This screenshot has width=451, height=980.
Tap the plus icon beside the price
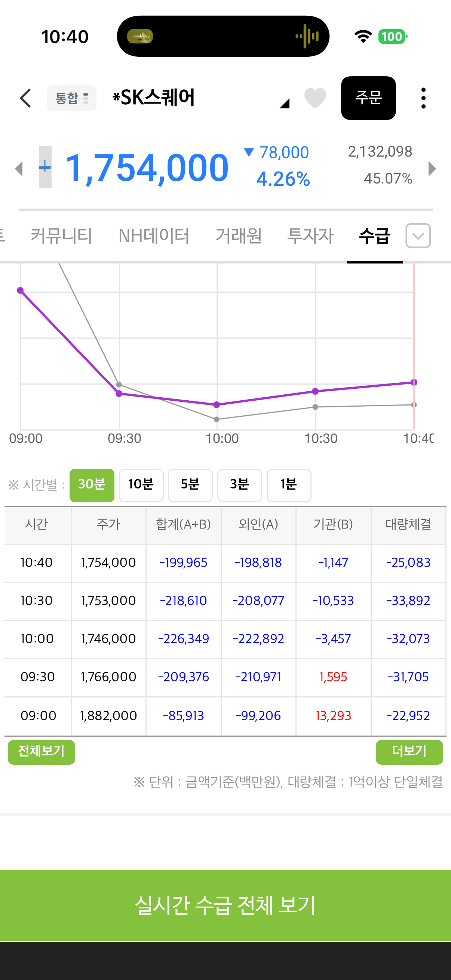coord(45,167)
